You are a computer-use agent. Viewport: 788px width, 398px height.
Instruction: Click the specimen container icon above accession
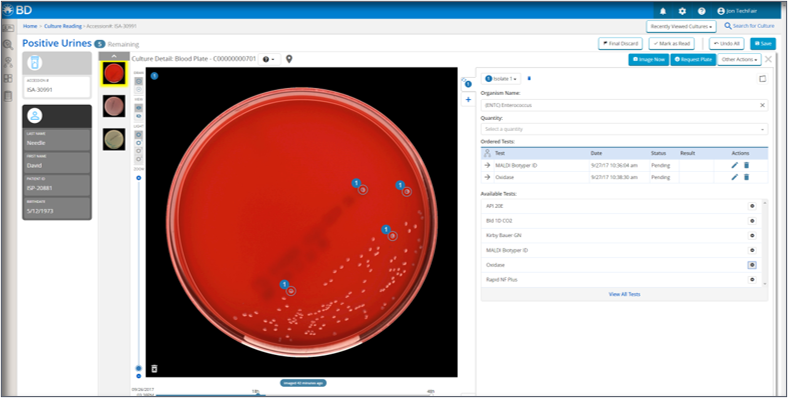(35, 62)
